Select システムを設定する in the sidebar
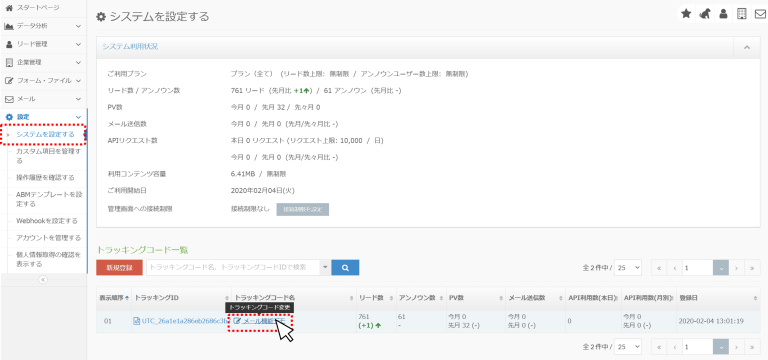This screenshot has height=360, width=768. [45, 134]
